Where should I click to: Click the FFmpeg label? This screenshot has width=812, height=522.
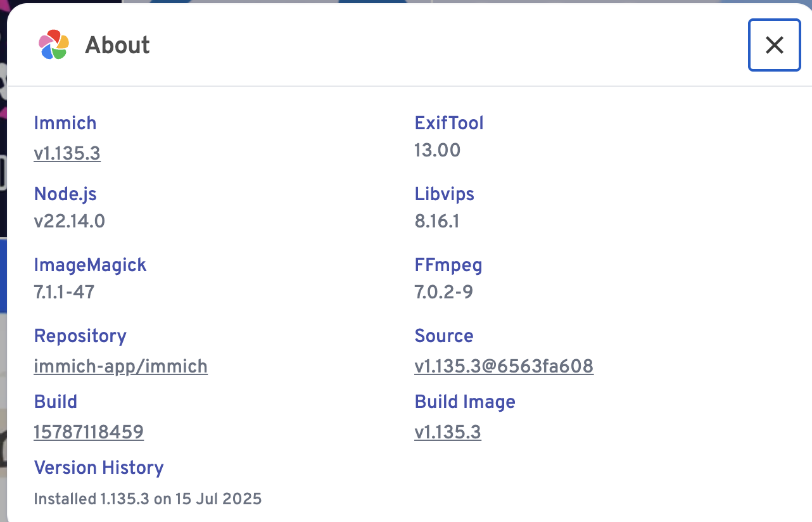pyautogui.click(x=448, y=265)
